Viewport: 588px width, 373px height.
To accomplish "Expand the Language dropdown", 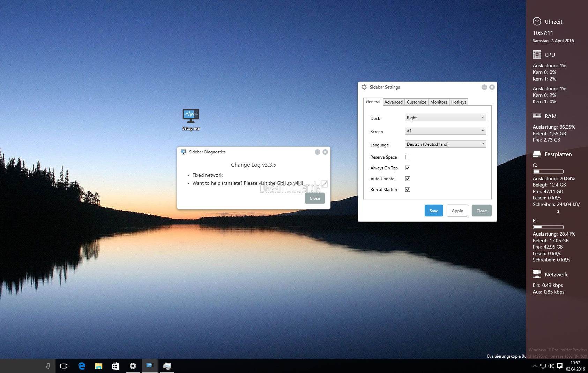I will pyautogui.click(x=445, y=144).
